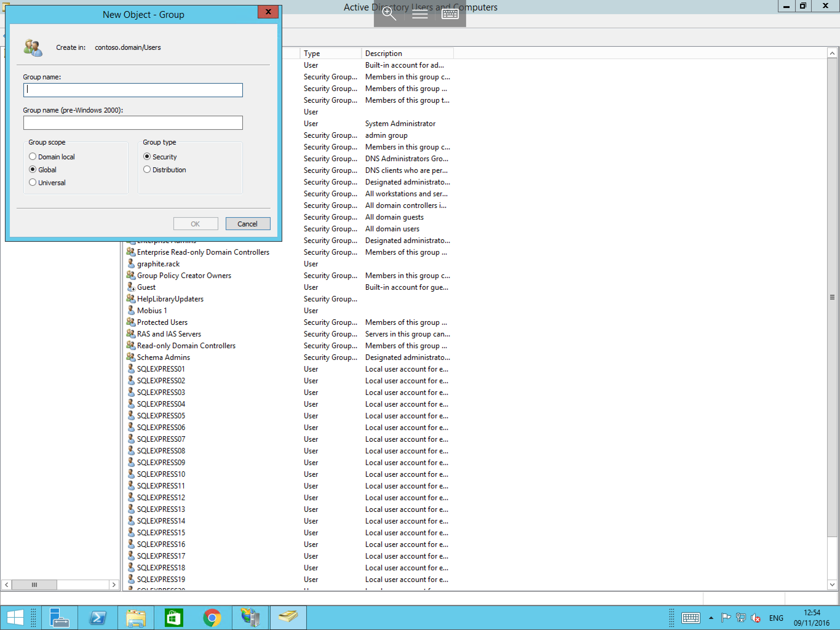
Task: Open File Explorer from the taskbar
Action: pyautogui.click(x=136, y=617)
